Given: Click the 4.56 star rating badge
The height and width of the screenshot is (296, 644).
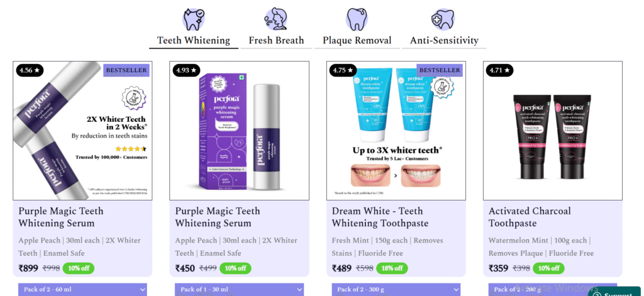Looking at the screenshot, I should pyautogui.click(x=30, y=70).
